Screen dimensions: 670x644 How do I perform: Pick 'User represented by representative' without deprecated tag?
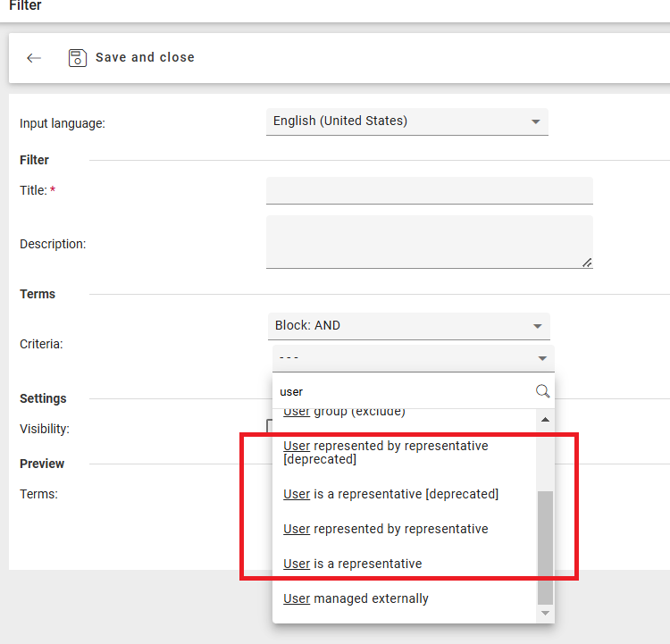click(385, 529)
